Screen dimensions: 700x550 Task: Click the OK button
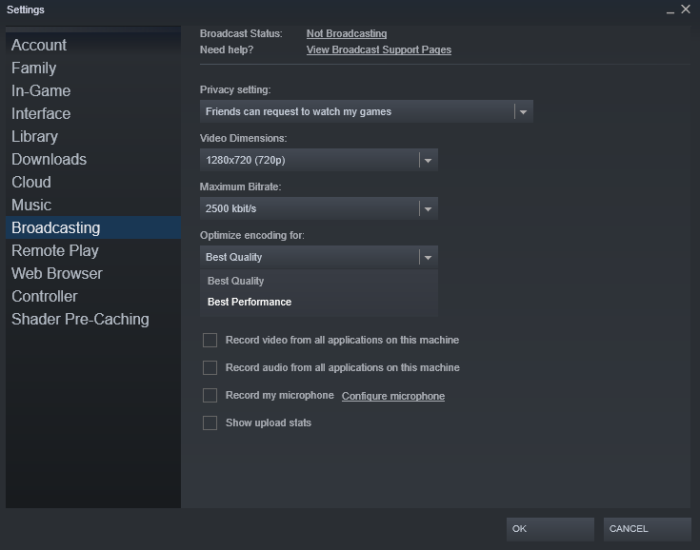tap(550, 529)
